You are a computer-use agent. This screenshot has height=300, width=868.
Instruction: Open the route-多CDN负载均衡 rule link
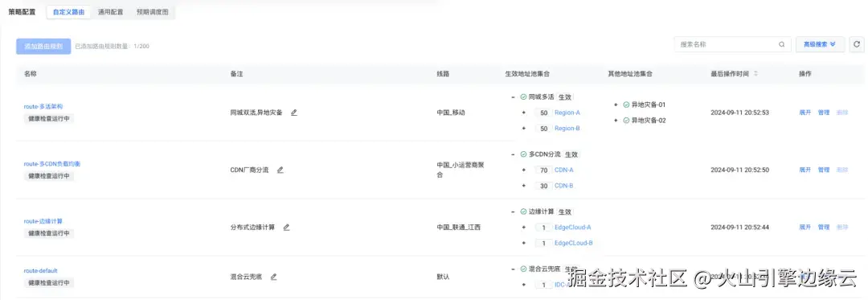[52, 164]
